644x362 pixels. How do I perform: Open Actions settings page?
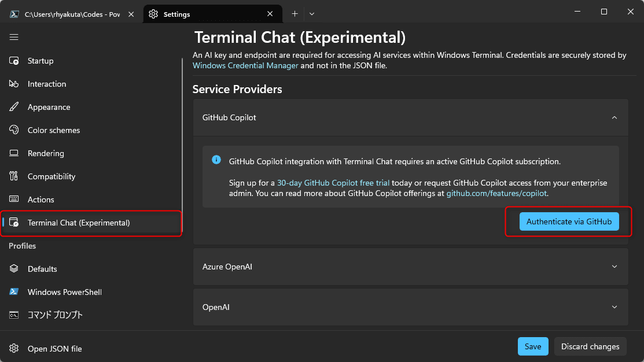coord(91,199)
